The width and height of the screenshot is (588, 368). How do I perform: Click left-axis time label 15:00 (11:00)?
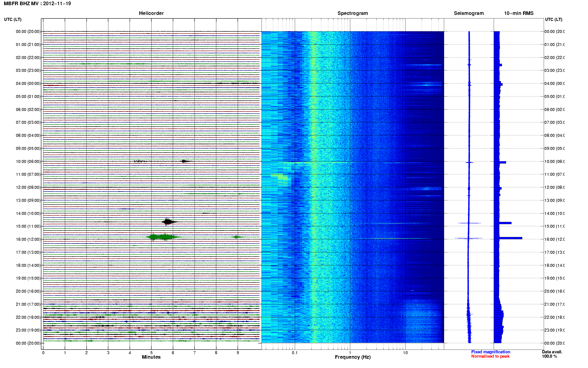[28, 226]
